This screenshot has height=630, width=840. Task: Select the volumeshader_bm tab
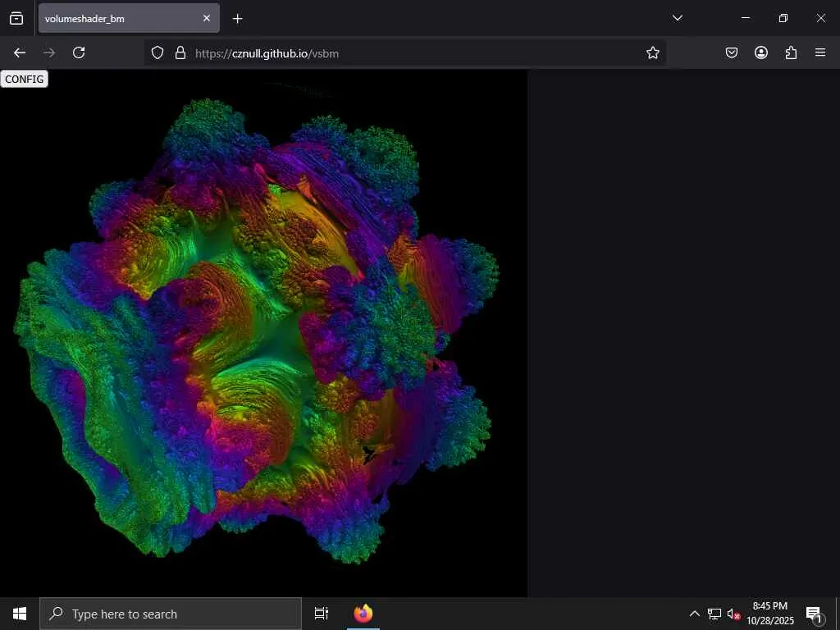pos(129,19)
